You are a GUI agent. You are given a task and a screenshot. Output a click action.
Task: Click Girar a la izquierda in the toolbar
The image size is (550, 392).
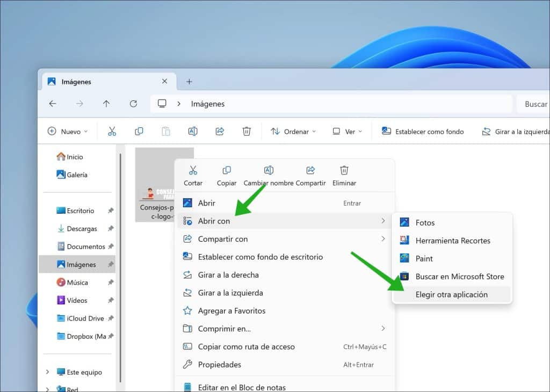click(x=516, y=132)
